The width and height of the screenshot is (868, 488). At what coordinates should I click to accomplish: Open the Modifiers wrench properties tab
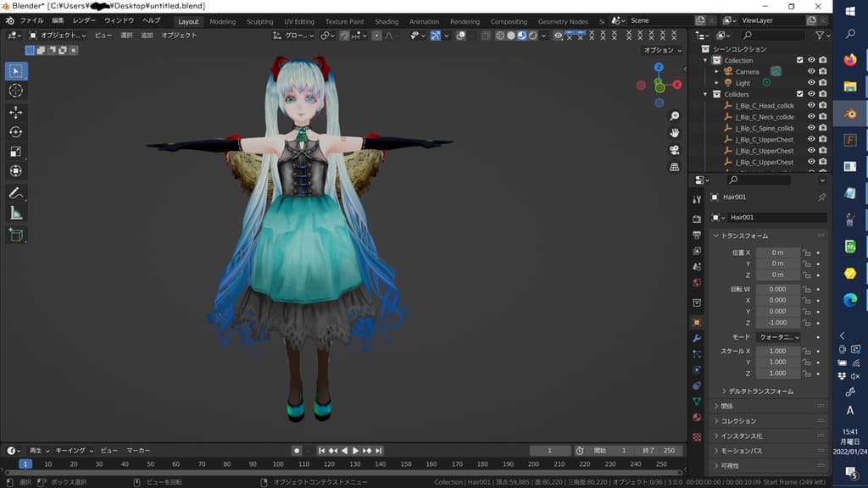697,338
